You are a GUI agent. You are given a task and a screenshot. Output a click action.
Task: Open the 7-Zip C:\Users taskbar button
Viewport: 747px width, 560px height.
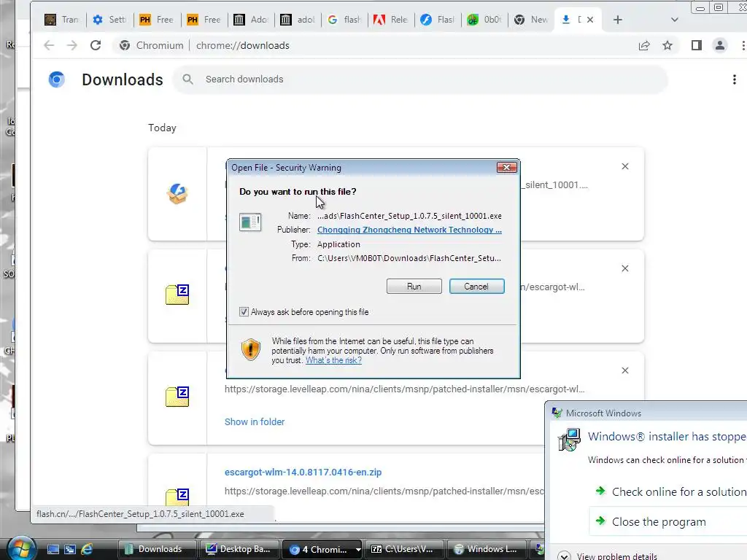click(405, 549)
